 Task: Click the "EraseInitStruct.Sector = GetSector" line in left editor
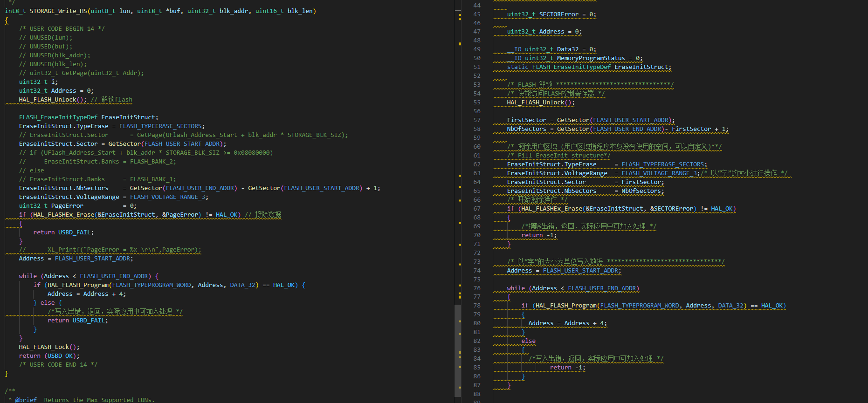[x=123, y=143]
